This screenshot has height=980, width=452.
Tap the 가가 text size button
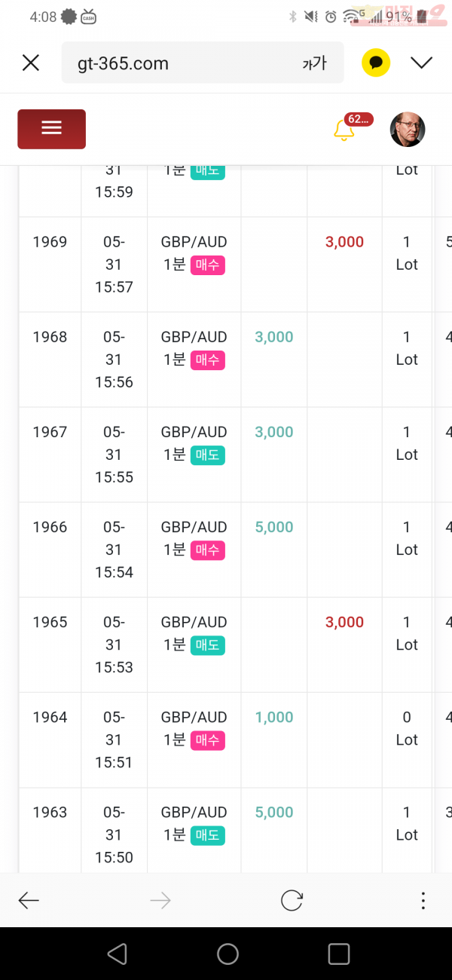tap(314, 63)
